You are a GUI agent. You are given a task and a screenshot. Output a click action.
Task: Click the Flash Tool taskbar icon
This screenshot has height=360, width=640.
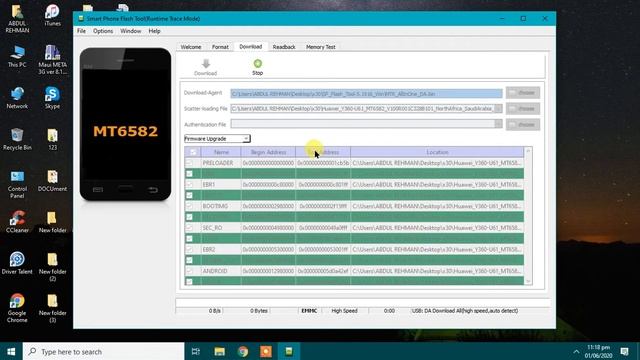click(289, 351)
